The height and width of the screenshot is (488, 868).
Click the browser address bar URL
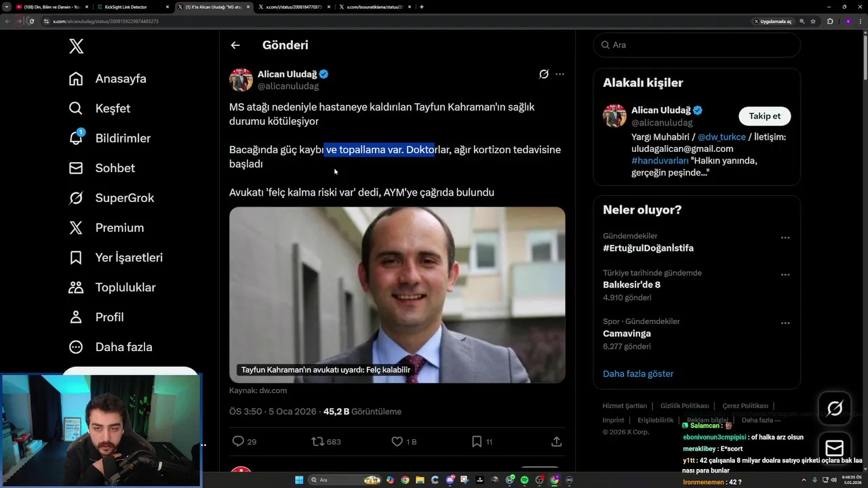pos(106,21)
